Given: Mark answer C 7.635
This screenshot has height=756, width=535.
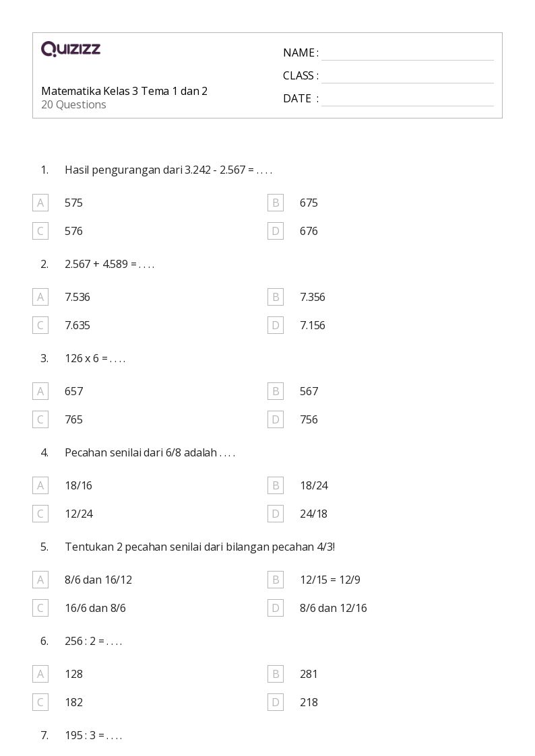Looking at the screenshot, I should tap(40, 325).
